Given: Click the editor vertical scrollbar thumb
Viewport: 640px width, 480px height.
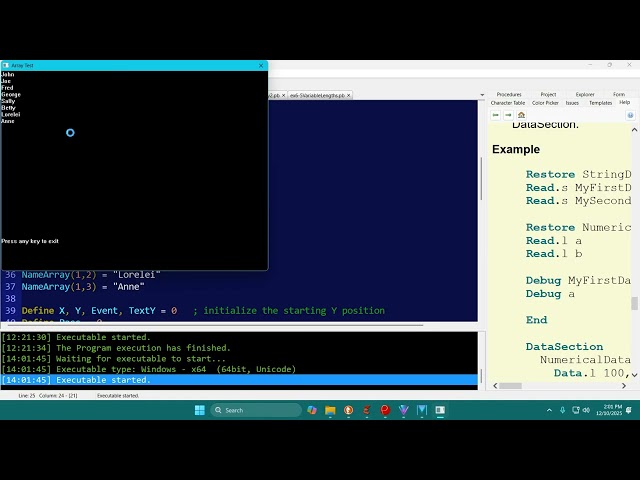Looking at the screenshot, I should pos(481,179).
